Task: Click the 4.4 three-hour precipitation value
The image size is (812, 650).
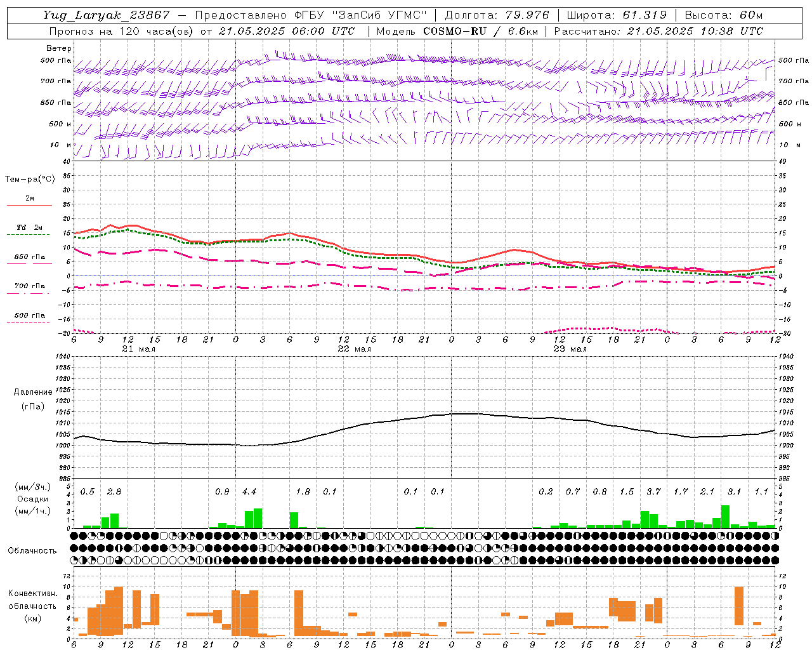Action: [x=249, y=492]
